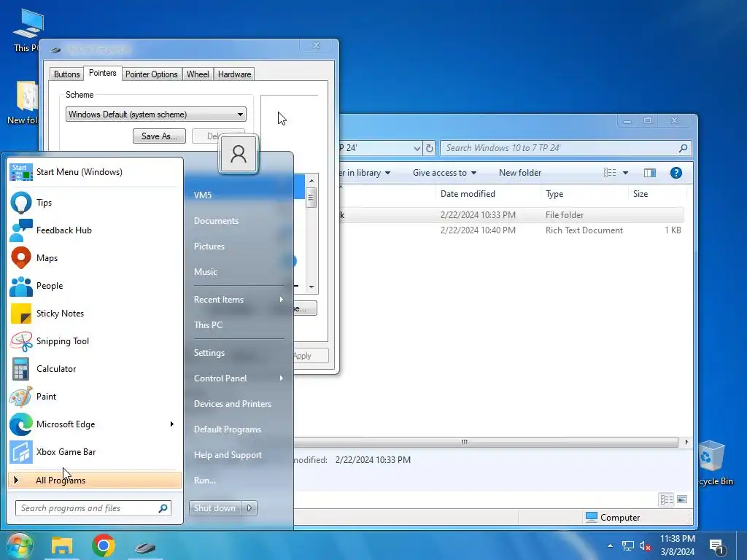Open Paint from start menu
The width and height of the screenshot is (747, 560).
[x=21, y=396]
